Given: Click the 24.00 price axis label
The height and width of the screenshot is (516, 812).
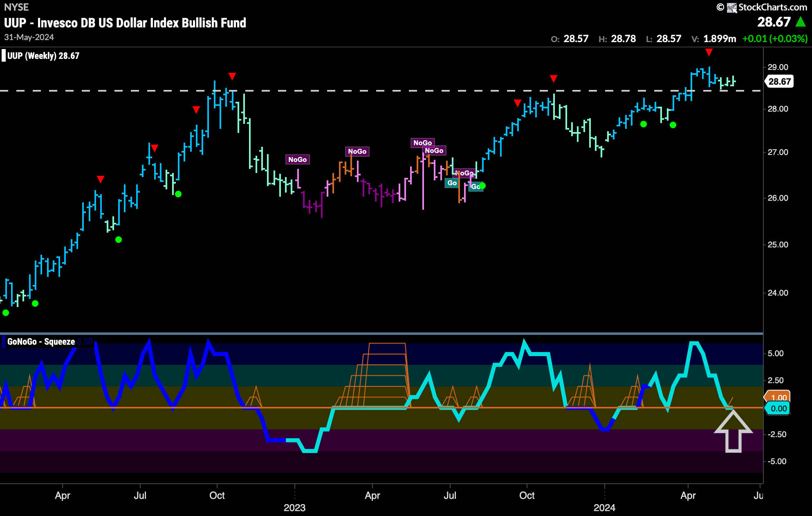Looking at the screenshot, I should tap(778, 293).
